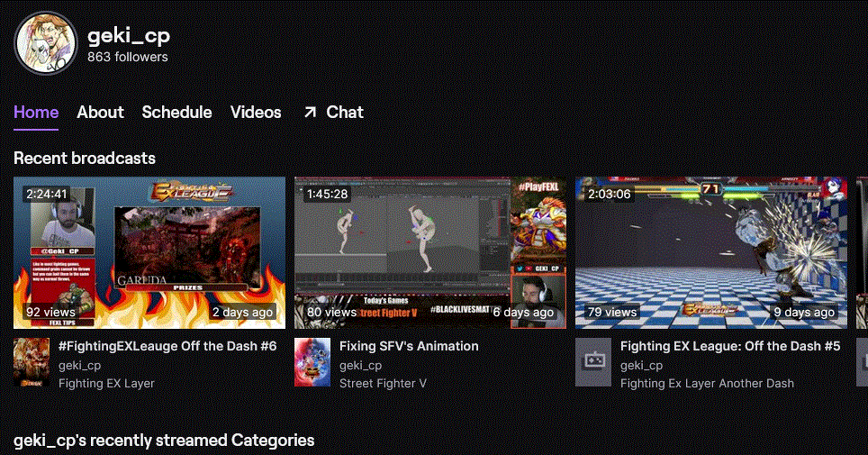Open the Fighting EX Layer game box art icon
Screen dimensions: 868x455
click(x=32, y=362)
